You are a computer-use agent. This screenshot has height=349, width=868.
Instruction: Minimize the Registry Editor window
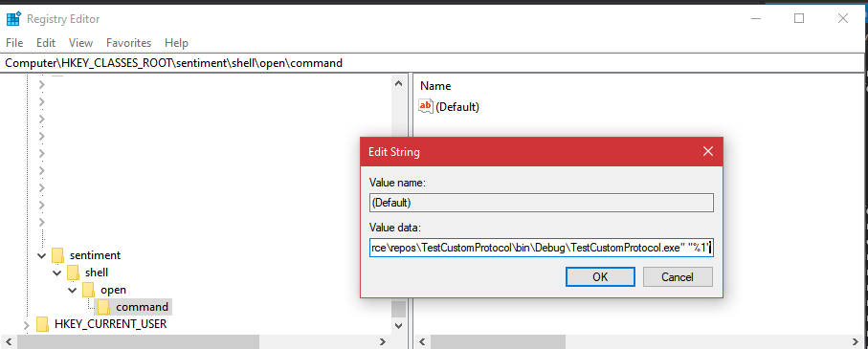(756, 19)
